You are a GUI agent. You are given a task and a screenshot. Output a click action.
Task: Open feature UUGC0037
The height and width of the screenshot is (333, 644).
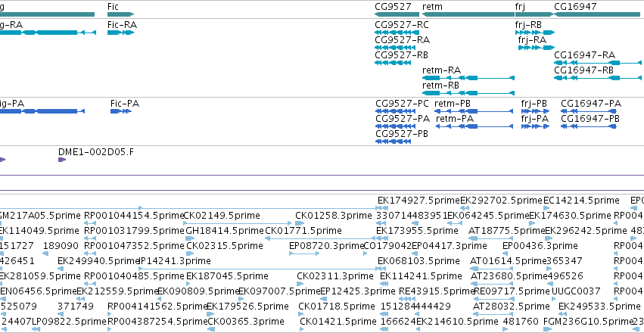pyautogui.click(x=576, y=291)
